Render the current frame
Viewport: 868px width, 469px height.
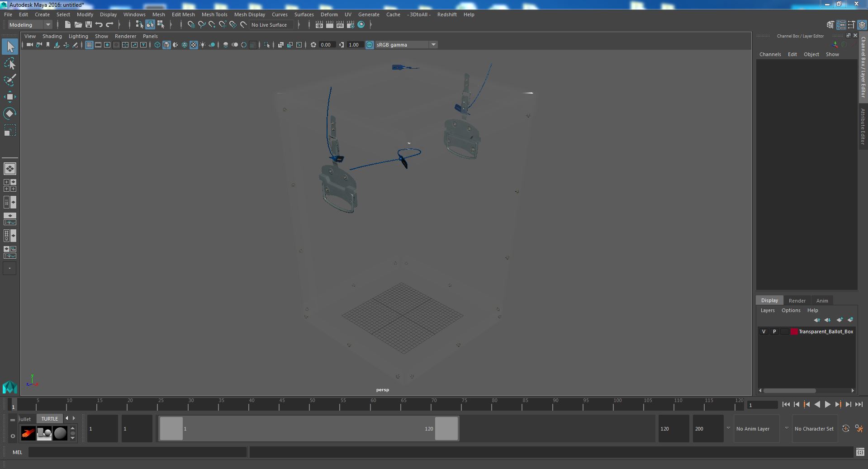pyautogui.click(x=330, y=25)
